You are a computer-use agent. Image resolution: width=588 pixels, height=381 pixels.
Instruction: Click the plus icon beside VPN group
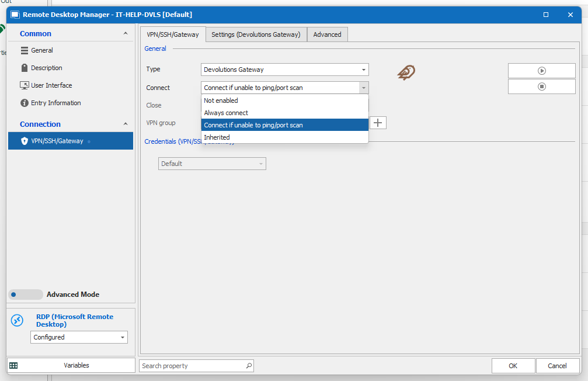[378, 123]
